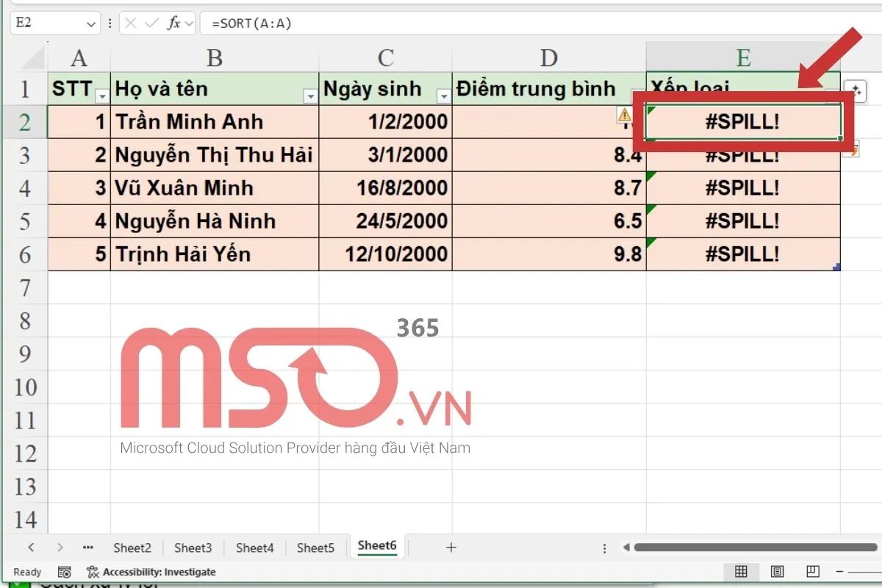Screen dimensions: 882x588
Task: Switch to the Sheet3 tab
Action: (x=193, y=548)
